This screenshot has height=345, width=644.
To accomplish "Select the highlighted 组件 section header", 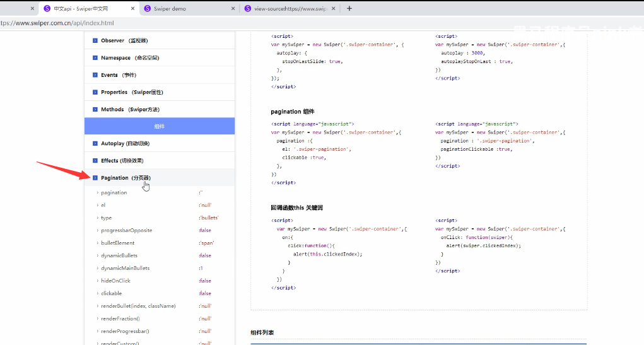I will (160, 126).
